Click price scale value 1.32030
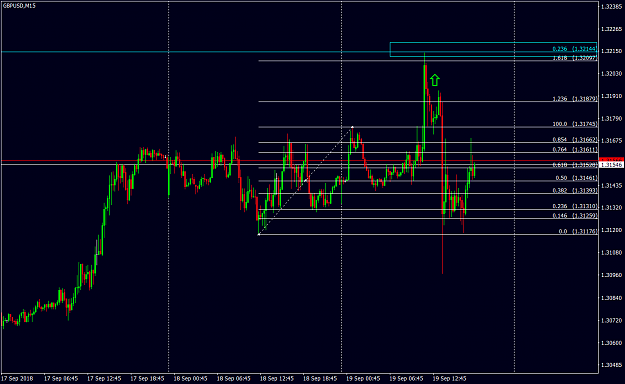The height and width of the screenshot is (384, 625). coord(611,74)
